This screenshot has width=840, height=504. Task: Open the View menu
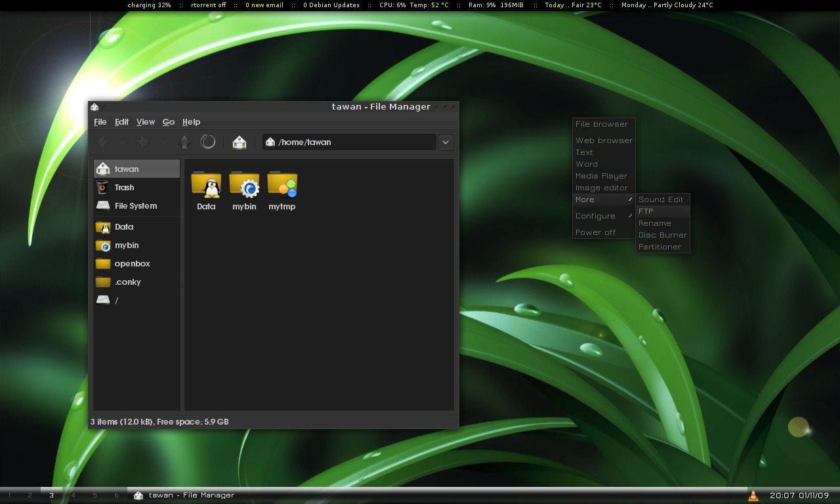click(x=146, y=122)
